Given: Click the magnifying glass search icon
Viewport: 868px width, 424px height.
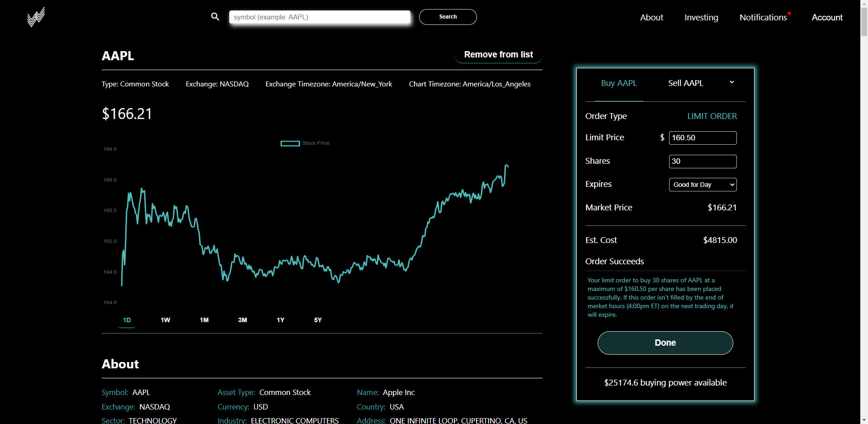Looking at the screenshot, I should (x=215, y=17).
